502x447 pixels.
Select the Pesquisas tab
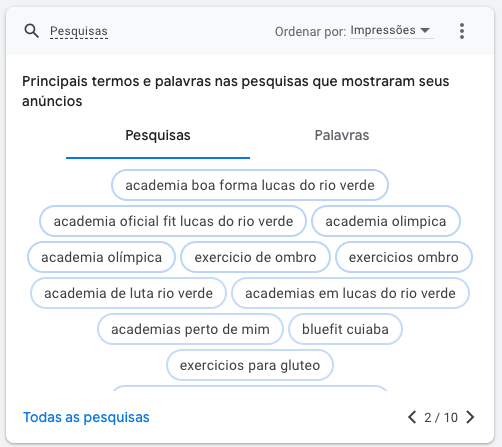[x=158, y=135]
